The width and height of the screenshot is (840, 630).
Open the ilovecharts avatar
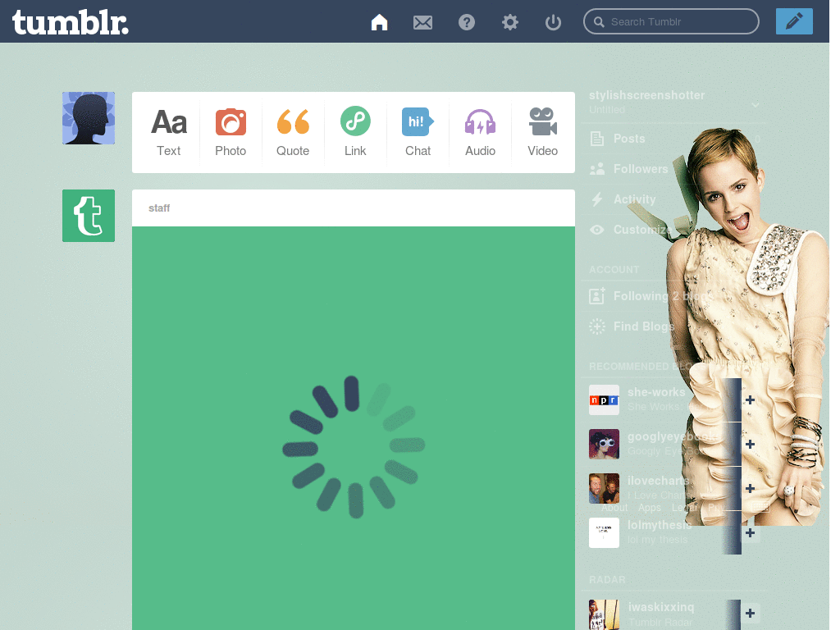click(604, 488)
